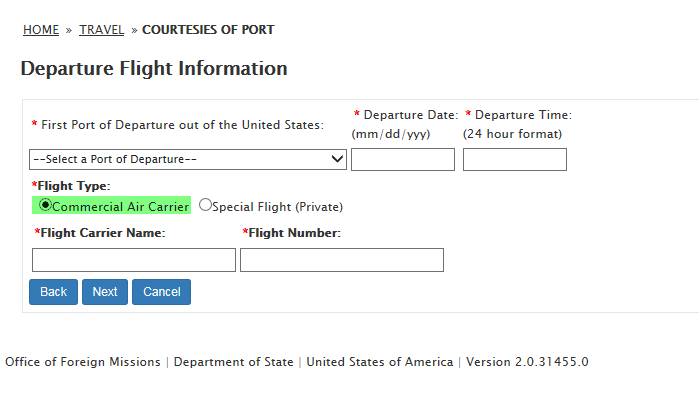Hit the Cancel button

[x=161, y=292]
